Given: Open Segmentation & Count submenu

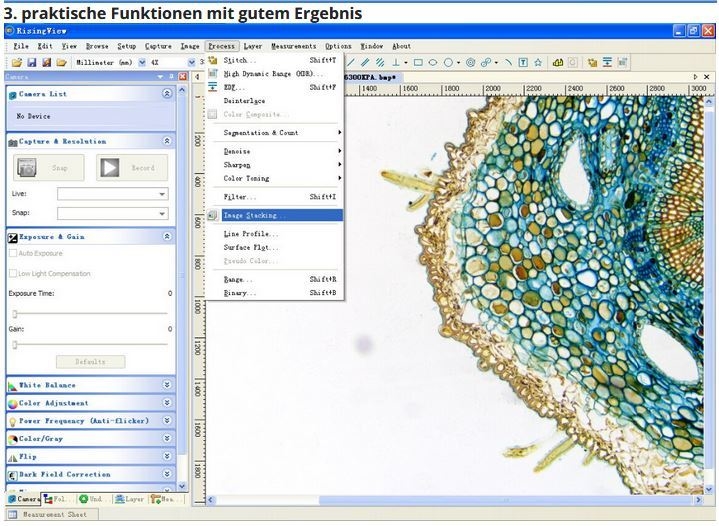Looking at the screenshot, I should click(x=275, y=133).
